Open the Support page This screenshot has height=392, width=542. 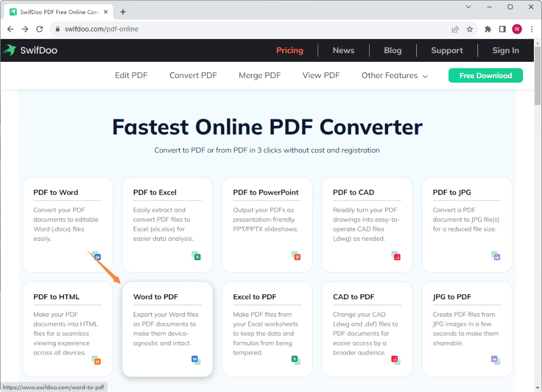pyautogui.click(x=447, y=50)
